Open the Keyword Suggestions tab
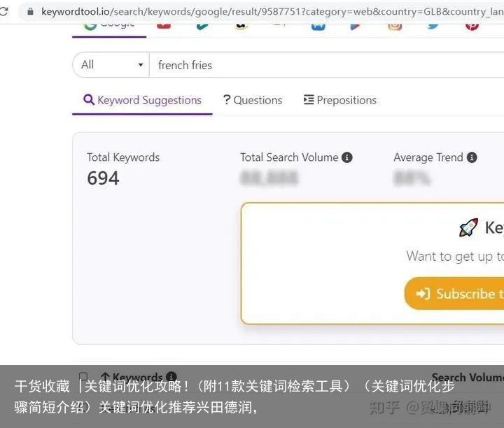This screenshot has width=504, height=428. pyautogui.click(x=142, y=100)
